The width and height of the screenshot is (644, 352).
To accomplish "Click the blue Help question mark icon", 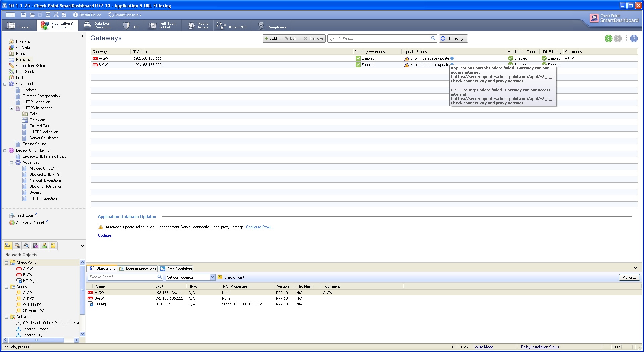I will click(634, 38).
